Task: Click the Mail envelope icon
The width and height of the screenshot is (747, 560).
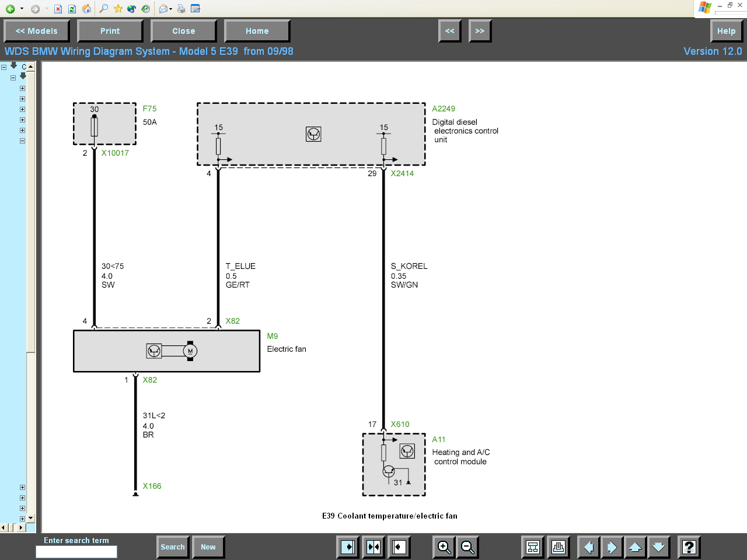Action: click(163, 9)
